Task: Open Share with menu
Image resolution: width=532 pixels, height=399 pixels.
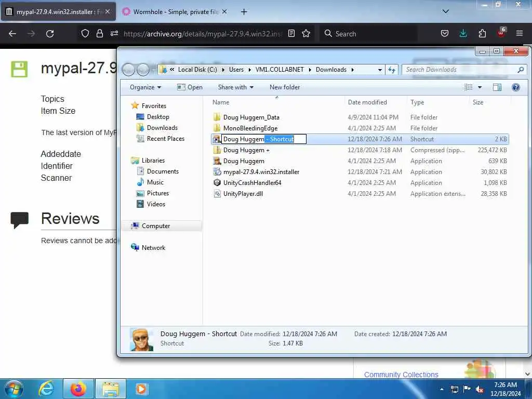Action: [x=236, y=87]
